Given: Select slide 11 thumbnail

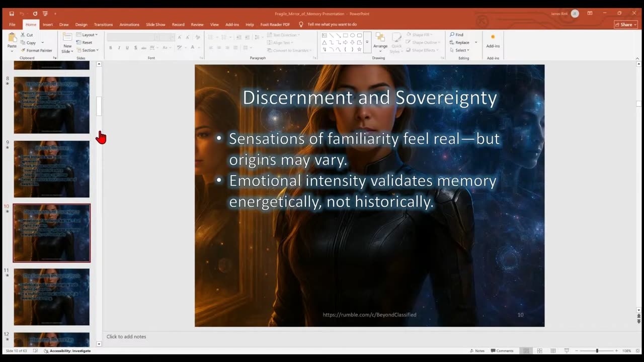Looking at the screenshot, I should [51, 297].
